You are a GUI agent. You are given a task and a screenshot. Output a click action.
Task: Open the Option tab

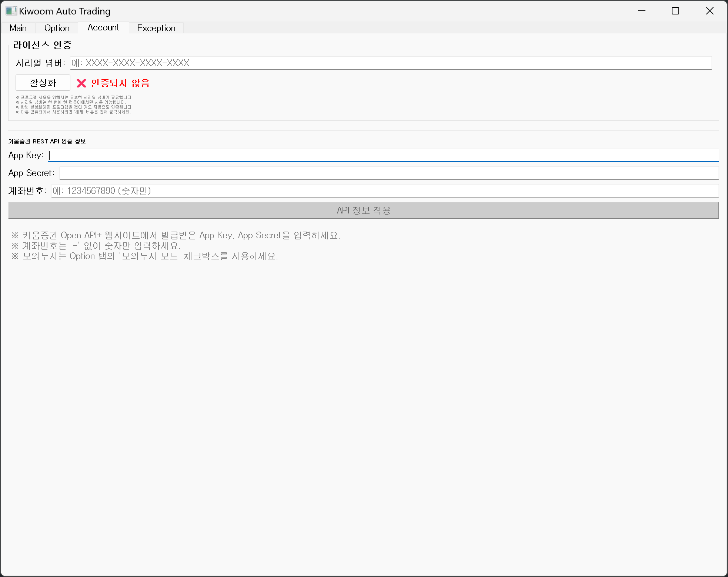coord(57,28)
